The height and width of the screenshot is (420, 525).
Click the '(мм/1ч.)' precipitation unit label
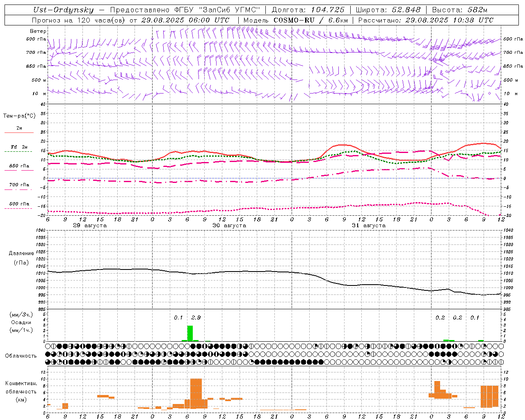pos(21,330)
